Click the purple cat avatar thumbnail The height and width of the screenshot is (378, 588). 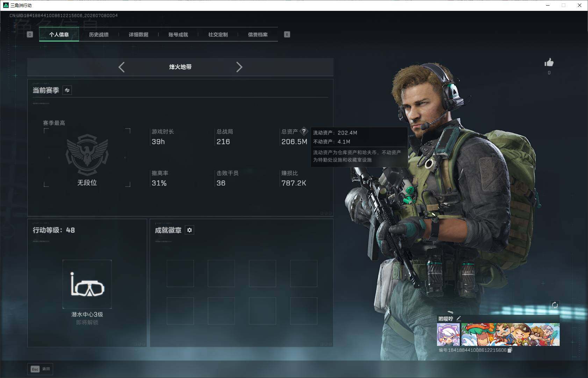pos(448,335)
